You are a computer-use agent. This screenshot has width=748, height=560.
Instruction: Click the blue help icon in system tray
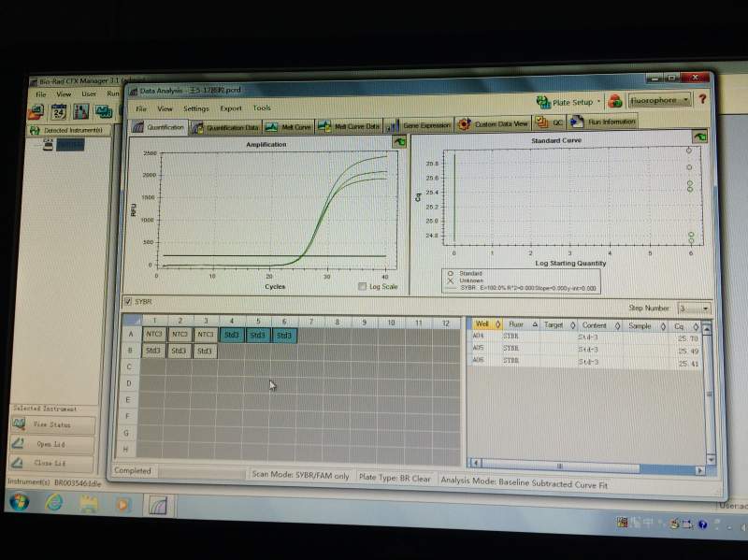pyautogui.click(x=703, y=524)
